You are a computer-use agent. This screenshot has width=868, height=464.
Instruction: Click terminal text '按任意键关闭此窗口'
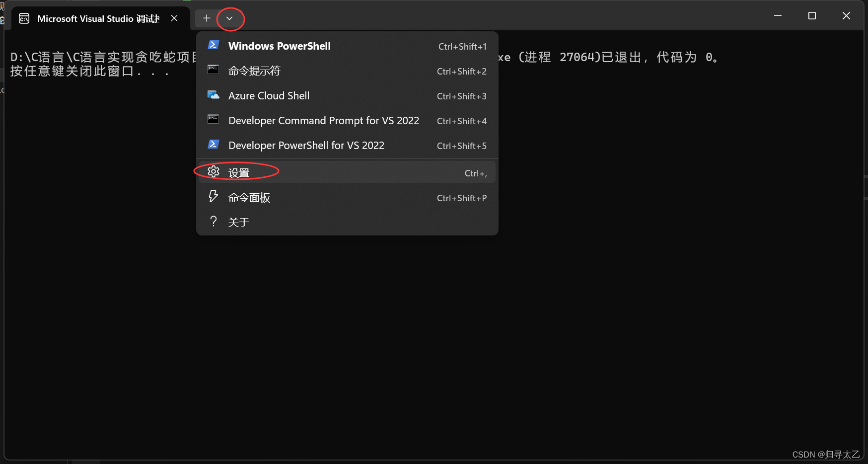point(72,72)
